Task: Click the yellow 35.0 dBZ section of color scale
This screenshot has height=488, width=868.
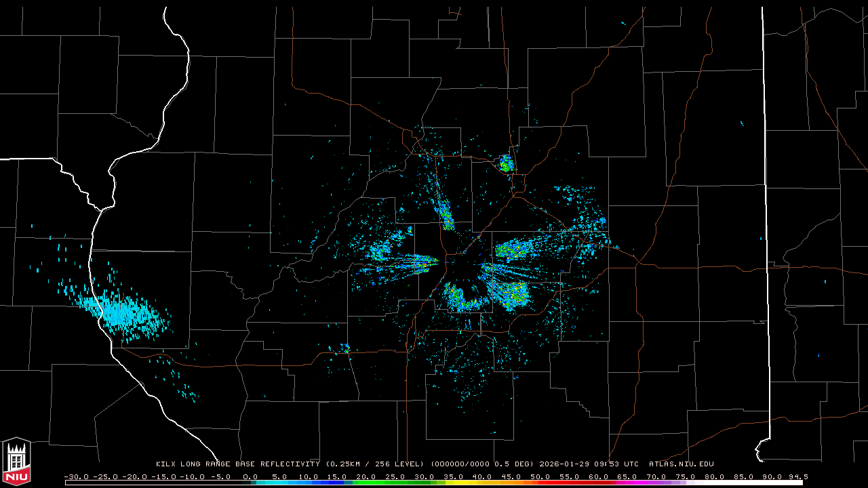Action: click(x=453, y=483)
